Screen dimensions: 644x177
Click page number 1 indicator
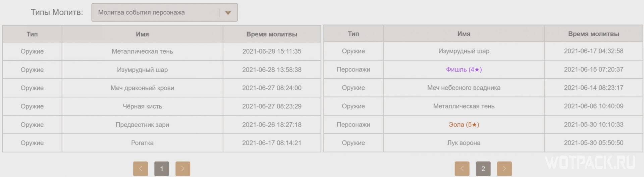pyautogui.click(x=162, y=169)
